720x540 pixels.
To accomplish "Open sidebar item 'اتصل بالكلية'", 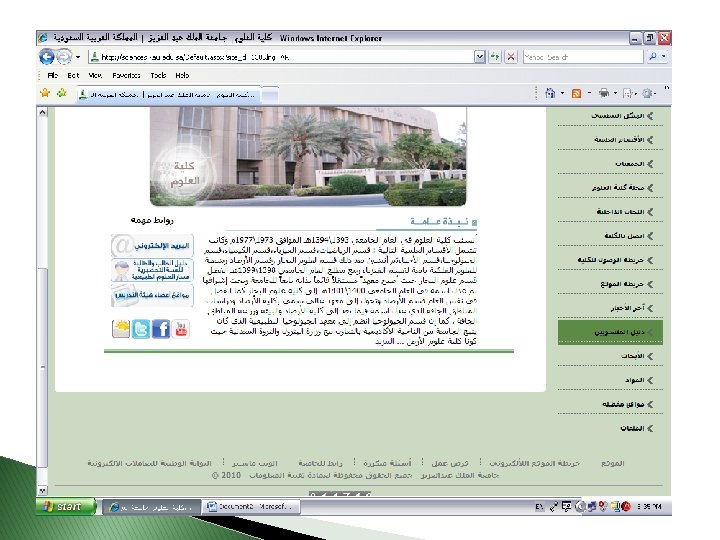I will pyautogui.click(x=624, y=236).
